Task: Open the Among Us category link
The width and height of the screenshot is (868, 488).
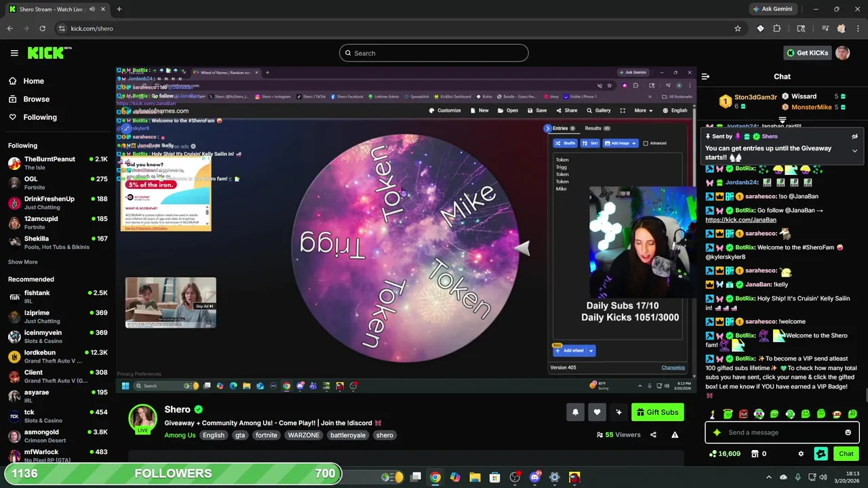Action: click(x=180, y=435)
